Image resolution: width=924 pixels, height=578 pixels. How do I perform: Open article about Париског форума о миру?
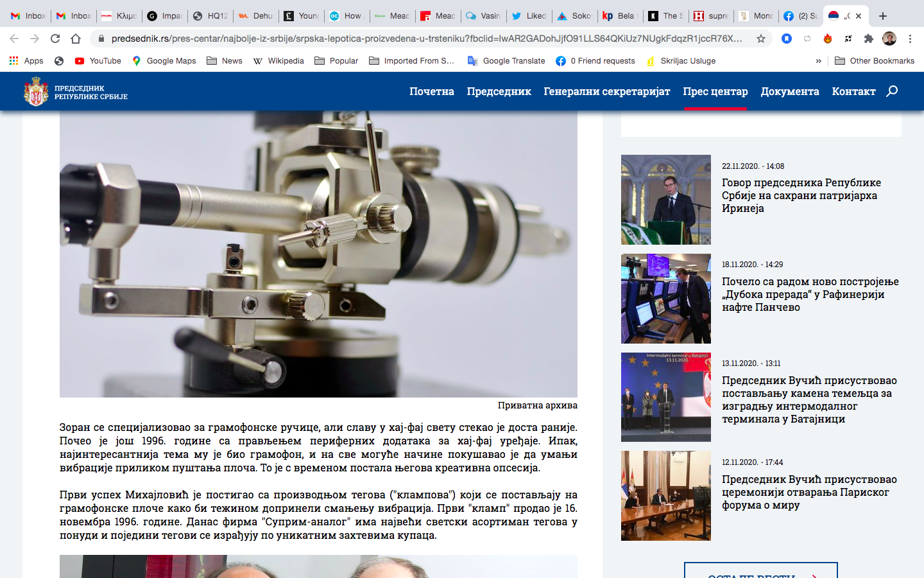809,492
